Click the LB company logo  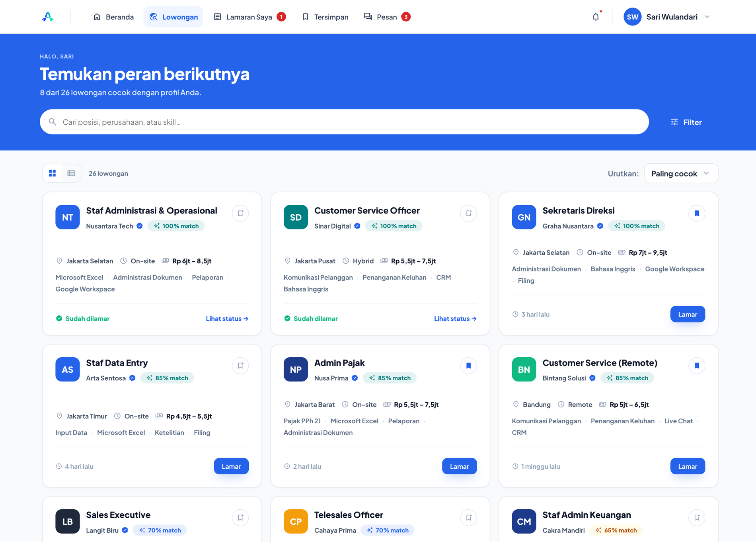pos(68,522)
